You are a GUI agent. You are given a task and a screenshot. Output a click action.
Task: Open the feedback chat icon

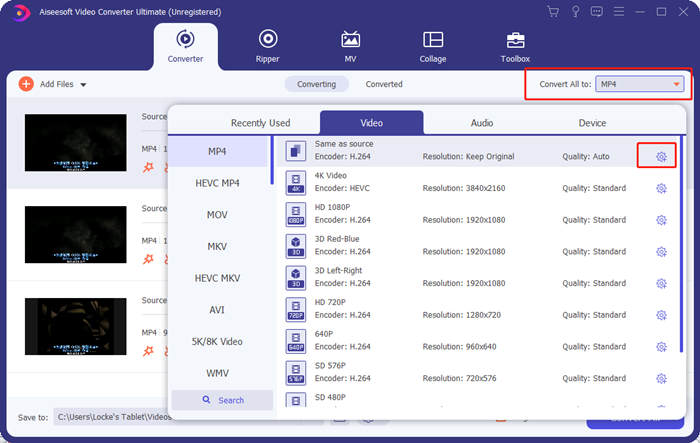[x=596, y=12]
